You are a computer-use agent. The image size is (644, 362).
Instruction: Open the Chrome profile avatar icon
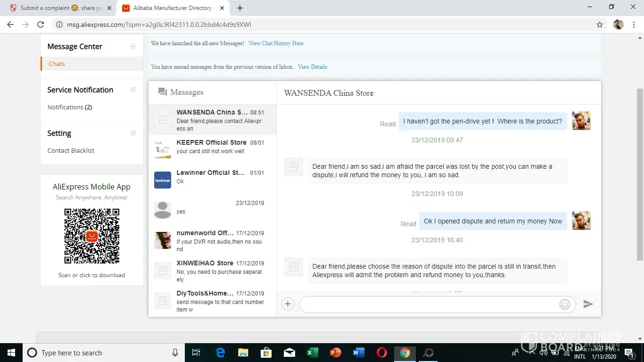pyautogui.click(x=619, y=25)
